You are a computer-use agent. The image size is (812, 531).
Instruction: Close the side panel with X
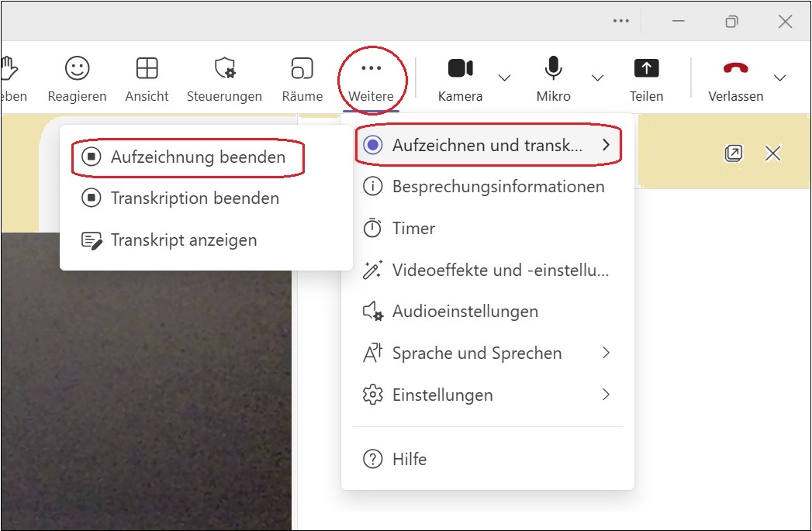pos(772,153)
